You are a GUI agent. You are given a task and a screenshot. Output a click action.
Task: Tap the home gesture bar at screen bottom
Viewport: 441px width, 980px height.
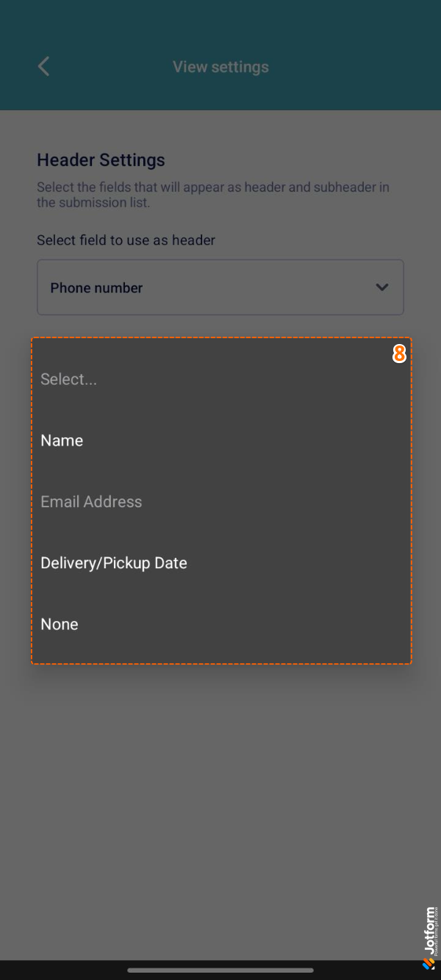[x=220, y=969]
